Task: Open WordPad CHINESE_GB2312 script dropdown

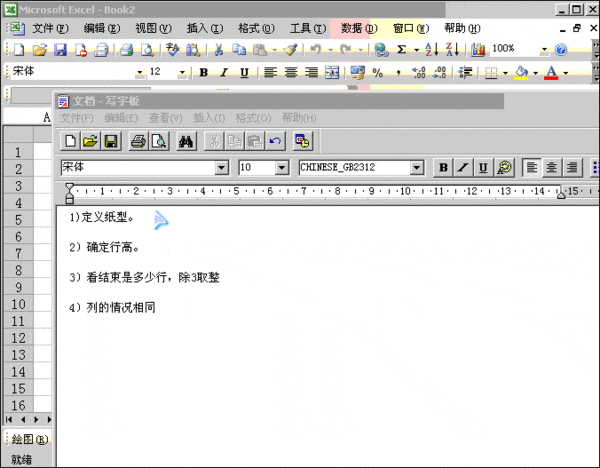Action: click(417, 167)
